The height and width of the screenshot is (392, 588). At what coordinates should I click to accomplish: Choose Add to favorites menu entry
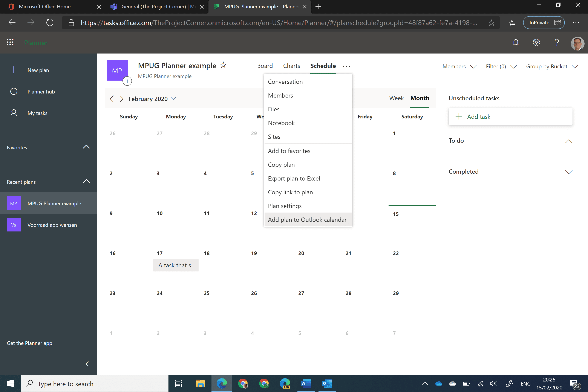tap(308, 151)
